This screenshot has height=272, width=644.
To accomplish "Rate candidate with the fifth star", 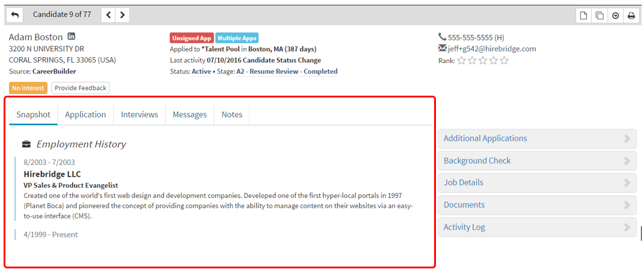I will pyautogui.click(x=504, y=60).
